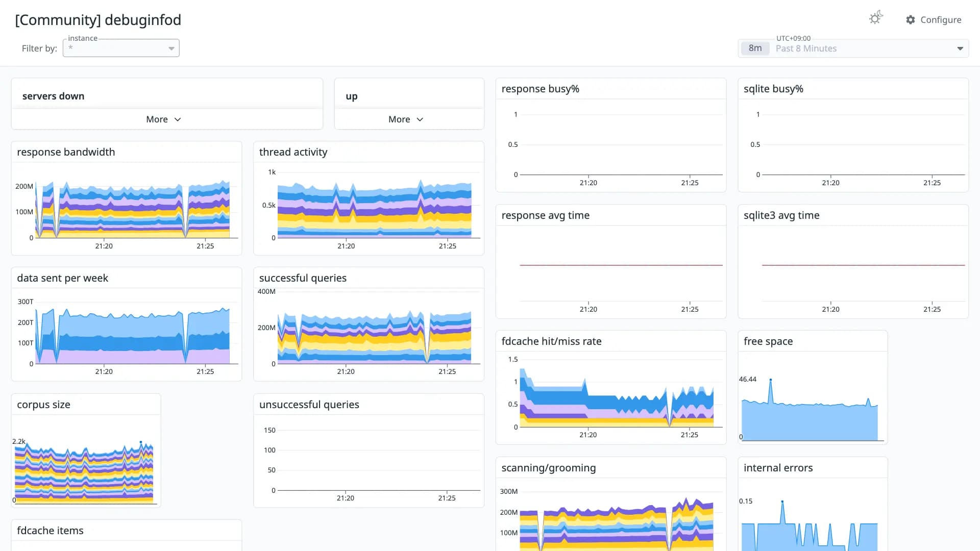Click the servers down heading
The height and width of the screenshot is (551, 980).
pyautogui.click(x=53, y=96)
